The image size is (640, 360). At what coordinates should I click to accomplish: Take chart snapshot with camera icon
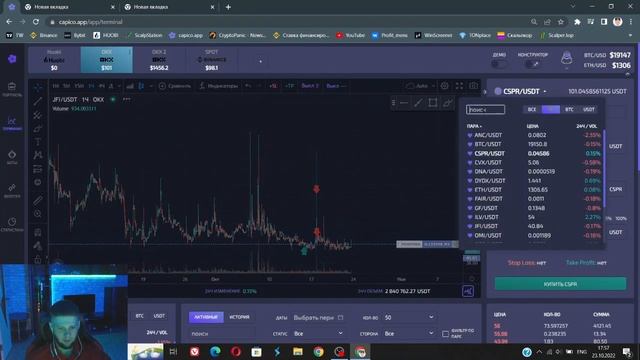[x=473, y=86]
